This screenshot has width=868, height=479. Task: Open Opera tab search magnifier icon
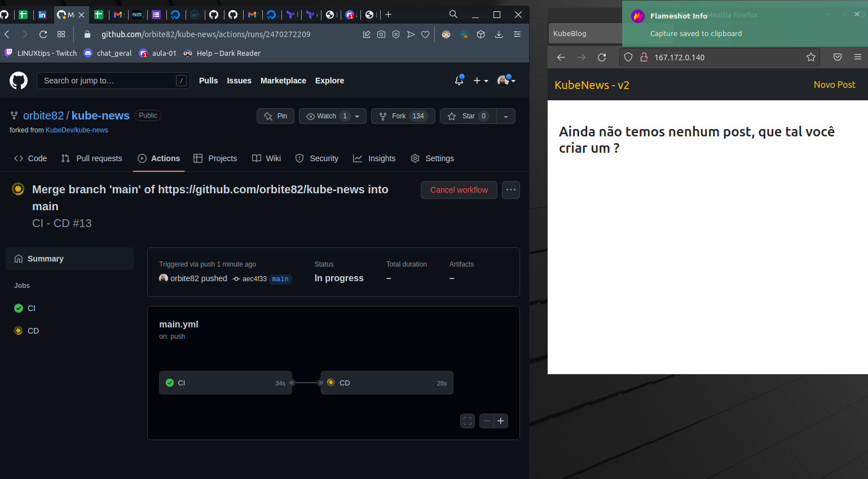pyautogui.click(x=453, y=14)
